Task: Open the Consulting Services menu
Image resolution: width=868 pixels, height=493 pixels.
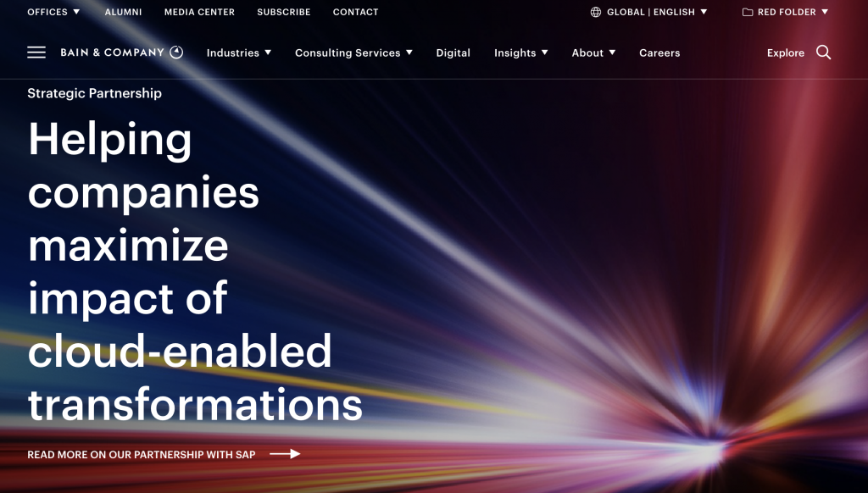Action: [353, 53]
